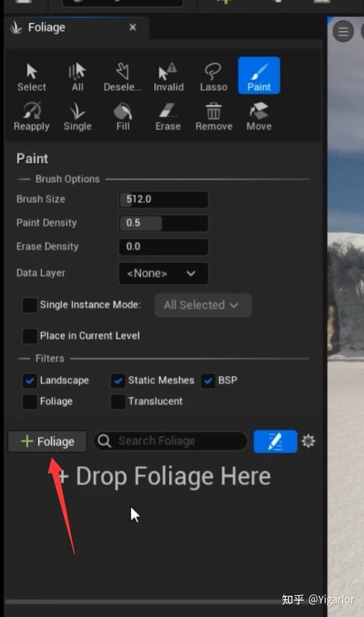
Task: Open the All Selected dropdown
Action: (203, 305)
